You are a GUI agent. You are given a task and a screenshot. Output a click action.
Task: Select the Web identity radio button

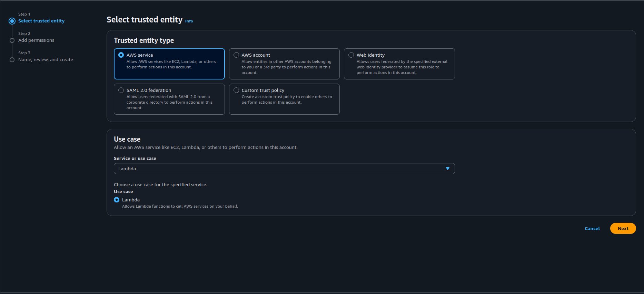[x=351, y=55]
